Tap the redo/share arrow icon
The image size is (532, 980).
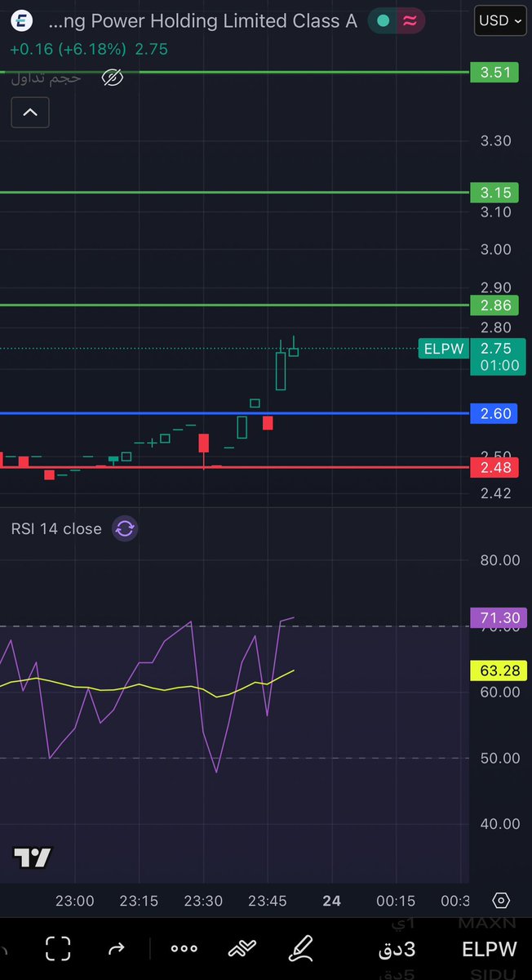[x=117, y=948]
